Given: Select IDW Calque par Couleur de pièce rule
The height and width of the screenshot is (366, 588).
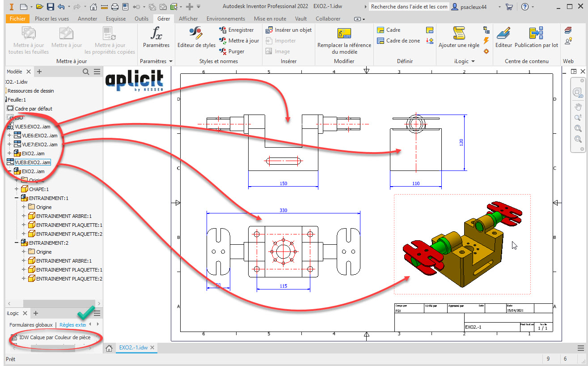Looking at the screenshot, I should click(55, 337).
